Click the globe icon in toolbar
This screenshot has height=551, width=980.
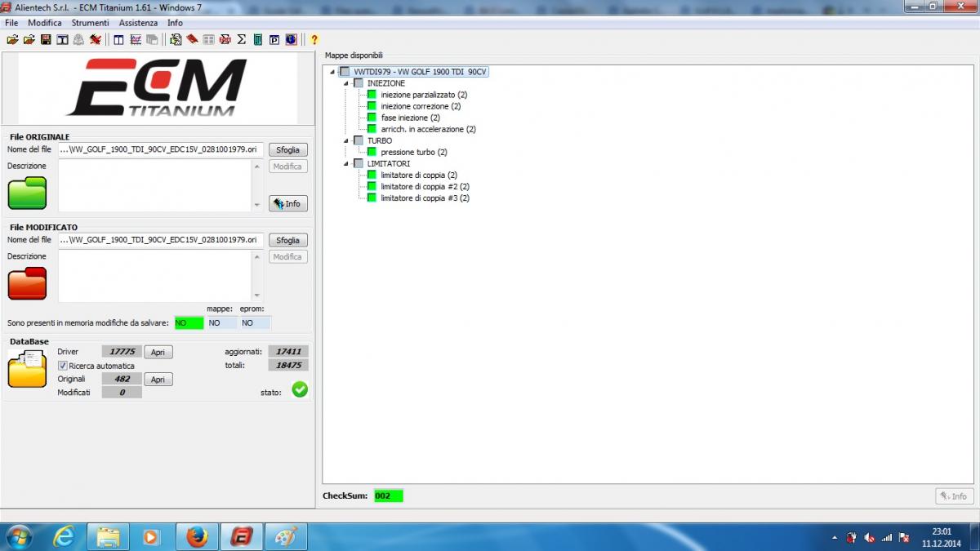(x=291, y=39)
